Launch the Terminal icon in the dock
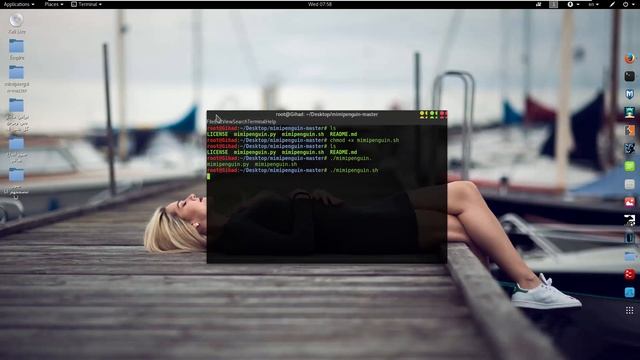Viewport: 640px width, 360px height. point(629,76)
